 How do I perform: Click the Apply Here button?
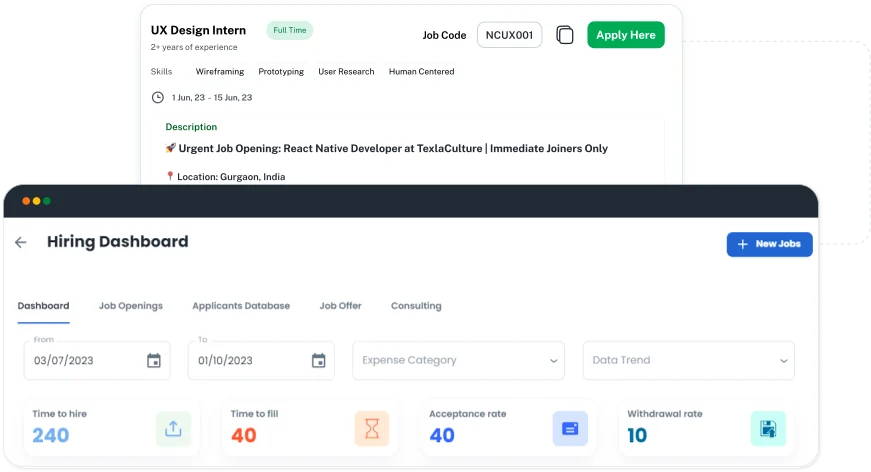(626, 35)
